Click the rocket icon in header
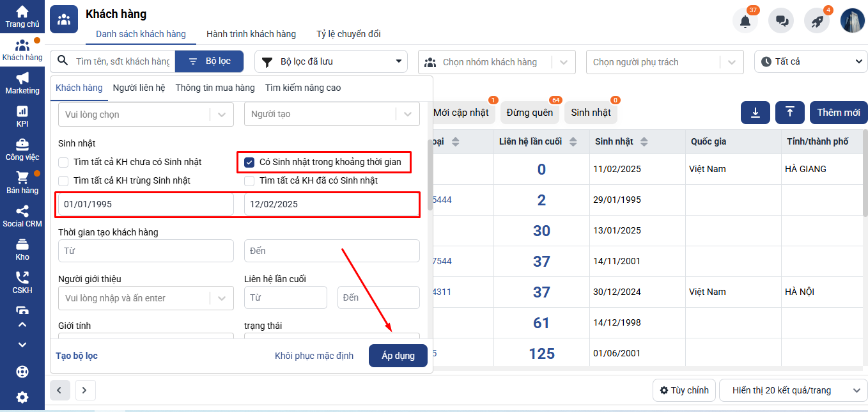 (x=817, y=21)
